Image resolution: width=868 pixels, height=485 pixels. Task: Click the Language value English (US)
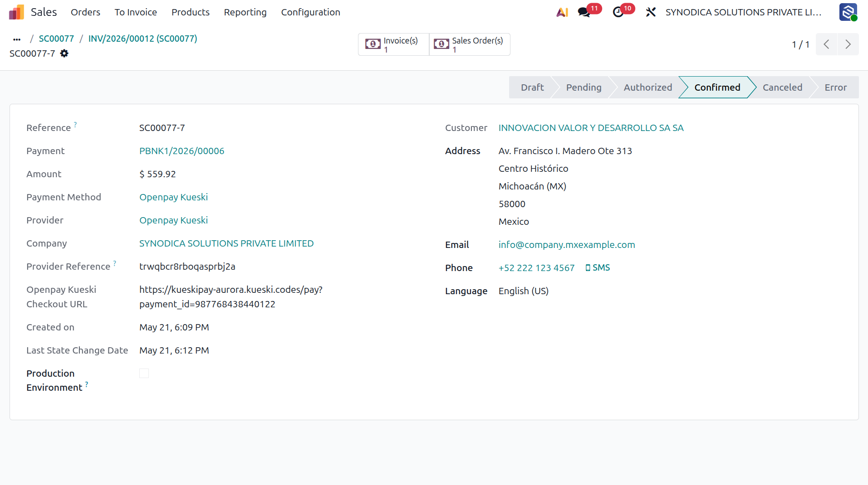(524, 291)
